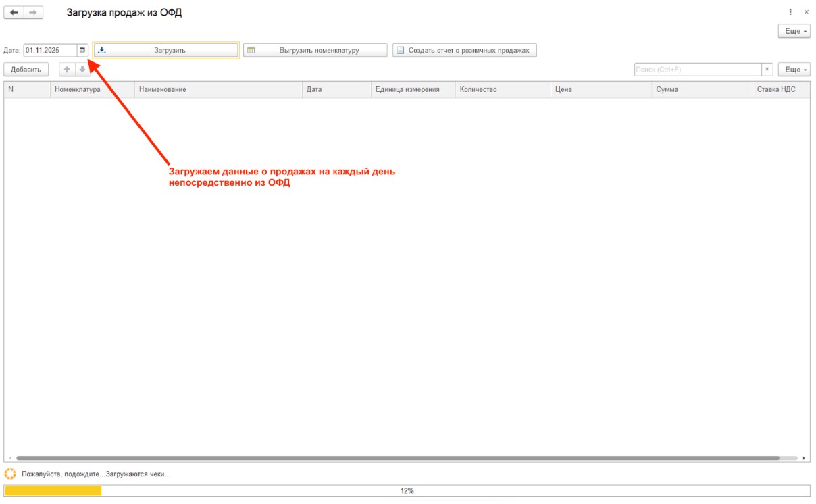Clear the search field with the x button
This screenshot has width=816, height=504.
(767, 70)
